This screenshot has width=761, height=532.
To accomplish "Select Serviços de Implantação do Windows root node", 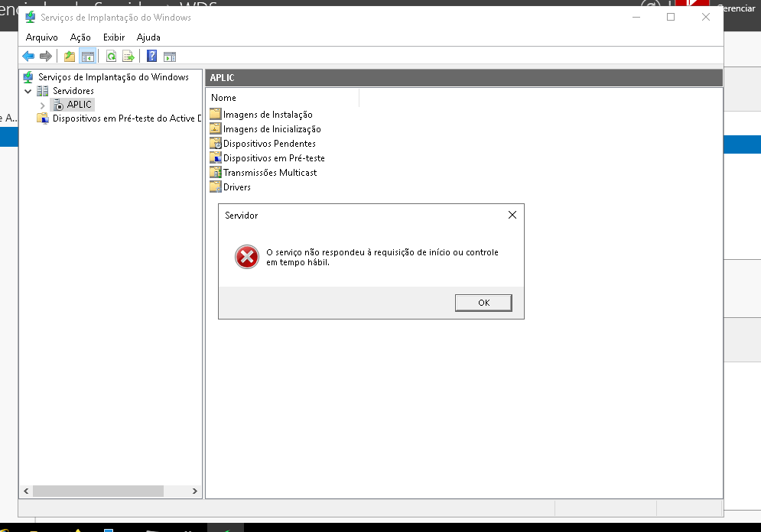I will click(x=113, y=76).
